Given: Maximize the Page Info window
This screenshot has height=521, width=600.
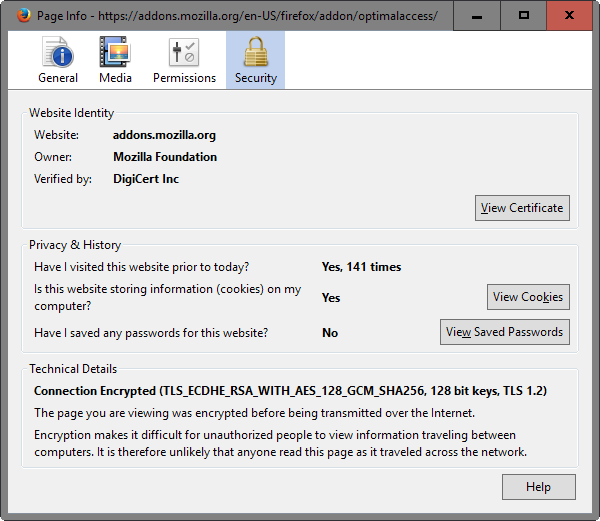Looking at the screenshot, I should 523,16.
